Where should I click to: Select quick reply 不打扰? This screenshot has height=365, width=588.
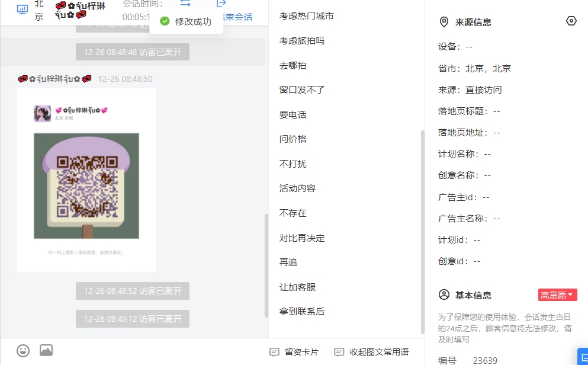293,164
